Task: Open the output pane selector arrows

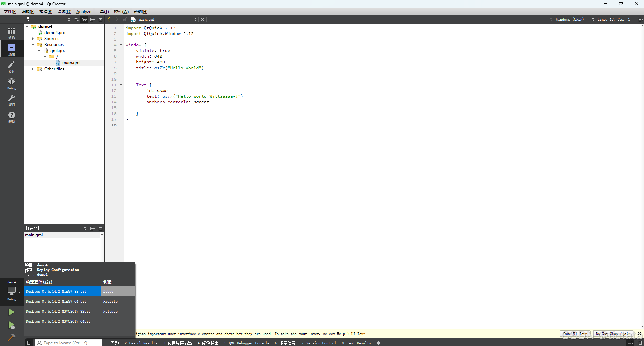Action: click(x=378, y=343)
